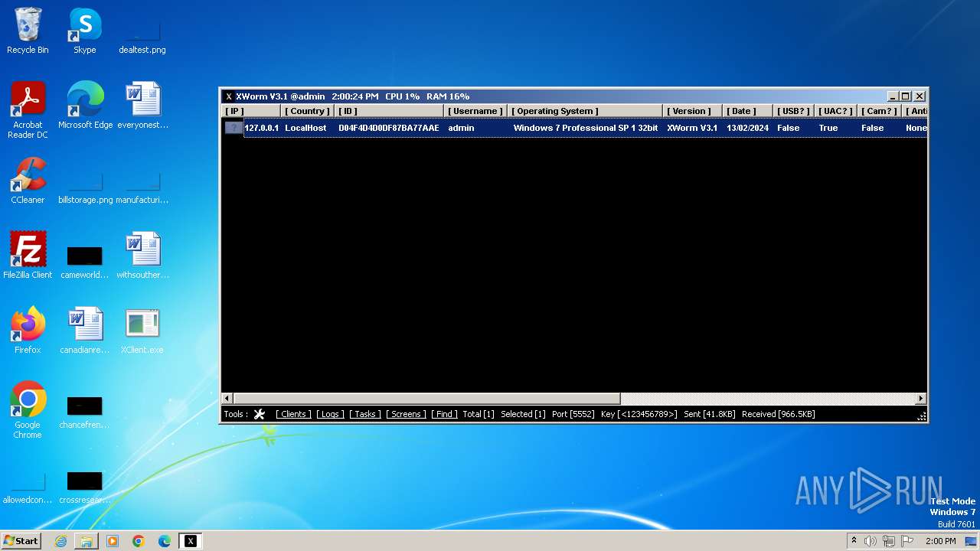Select the everyonest Word document icon
This screenshot has width=980, height=551.
pyautogui.click(x=142, y=106)
